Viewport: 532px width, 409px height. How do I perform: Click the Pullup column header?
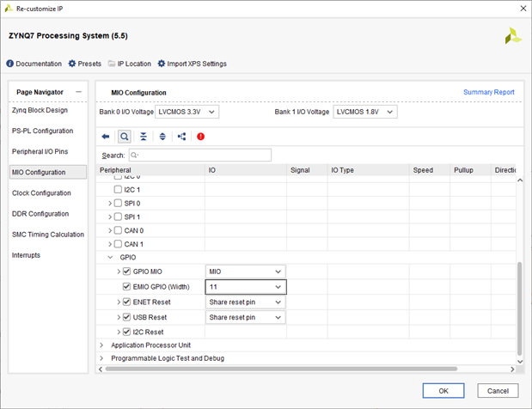click(470, 170)
